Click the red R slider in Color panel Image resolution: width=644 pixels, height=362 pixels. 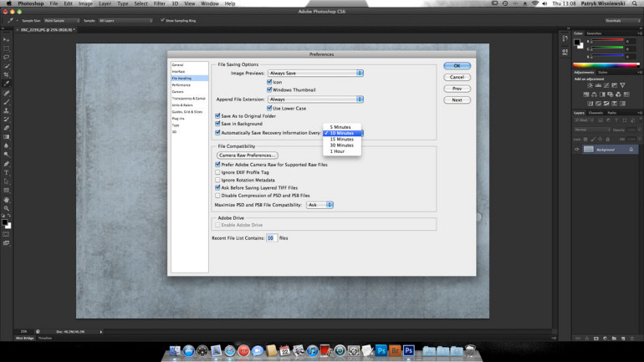pos(607,40)
